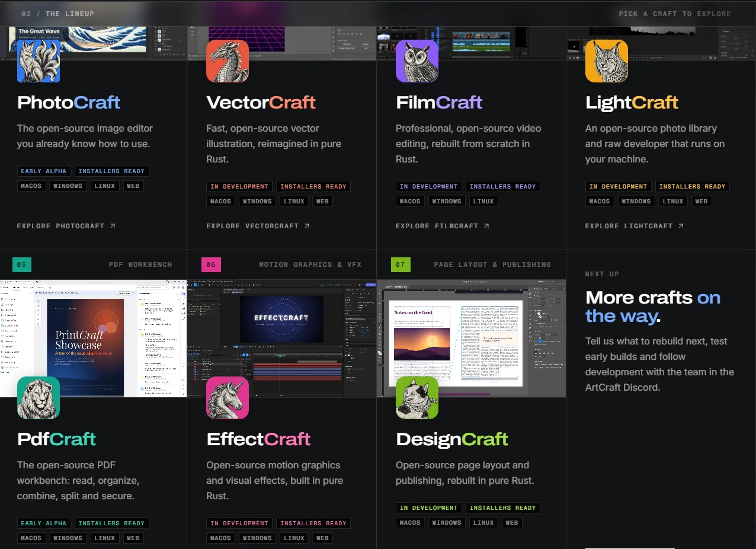The width and height of the screenshot is (756, 549).
Task: Click the NEXT UP label
Action: [602, 274]
